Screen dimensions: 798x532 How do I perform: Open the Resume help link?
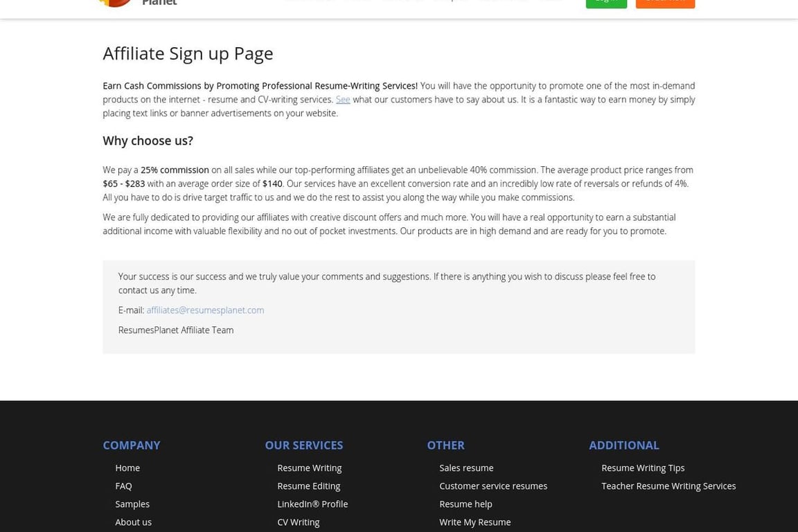[x=465, y=504]
